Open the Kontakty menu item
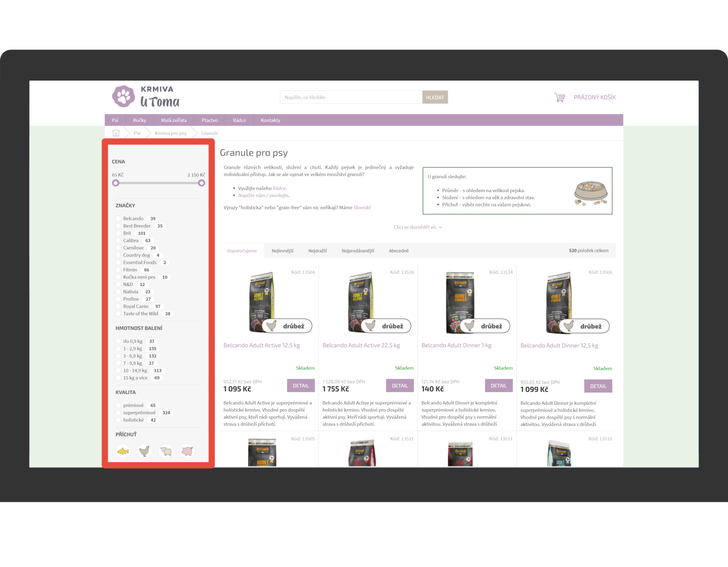 coord(270,120)
